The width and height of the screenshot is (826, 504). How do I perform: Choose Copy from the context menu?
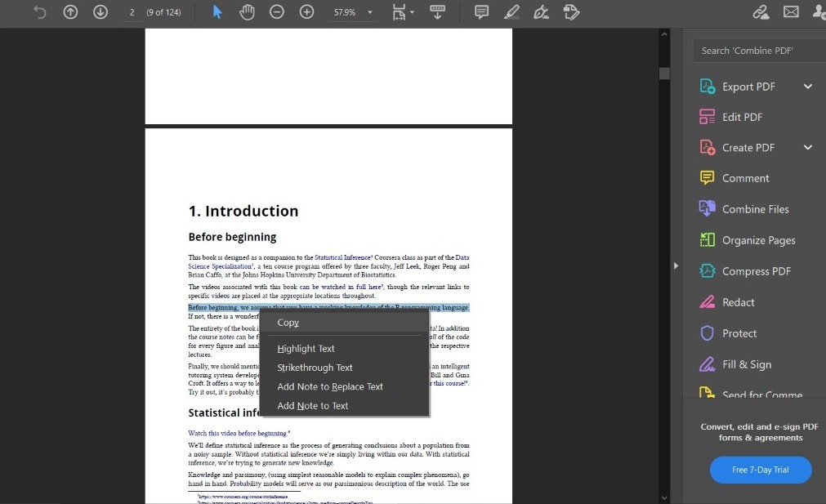pyautogui.click(x=288, y=323)
